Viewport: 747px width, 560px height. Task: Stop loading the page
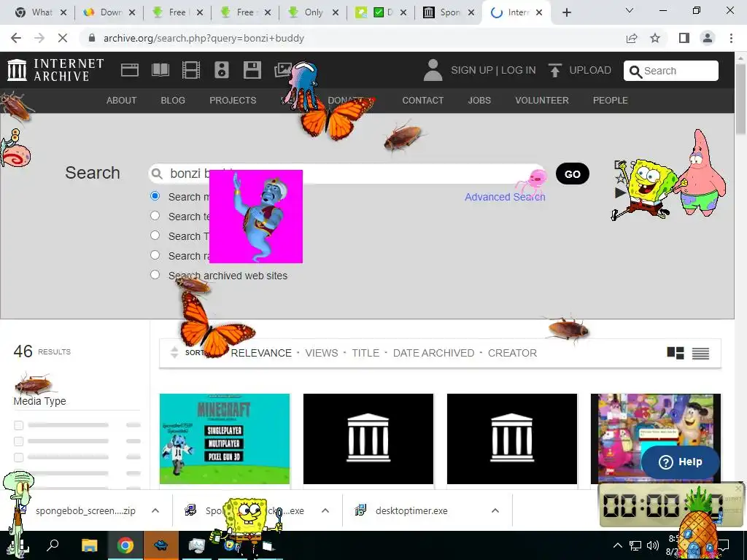pyautogui.click(x=63, y=38)
